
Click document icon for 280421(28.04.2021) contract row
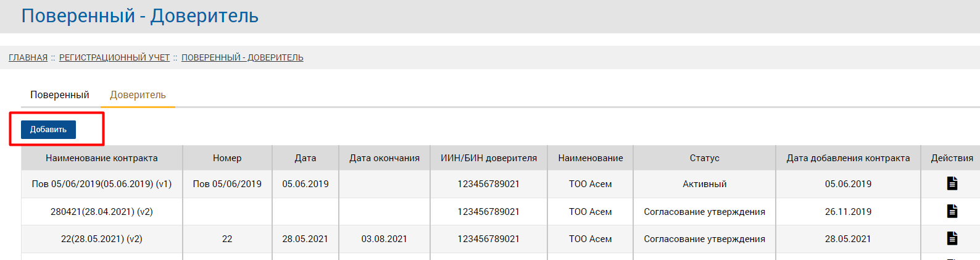[952, 211]
